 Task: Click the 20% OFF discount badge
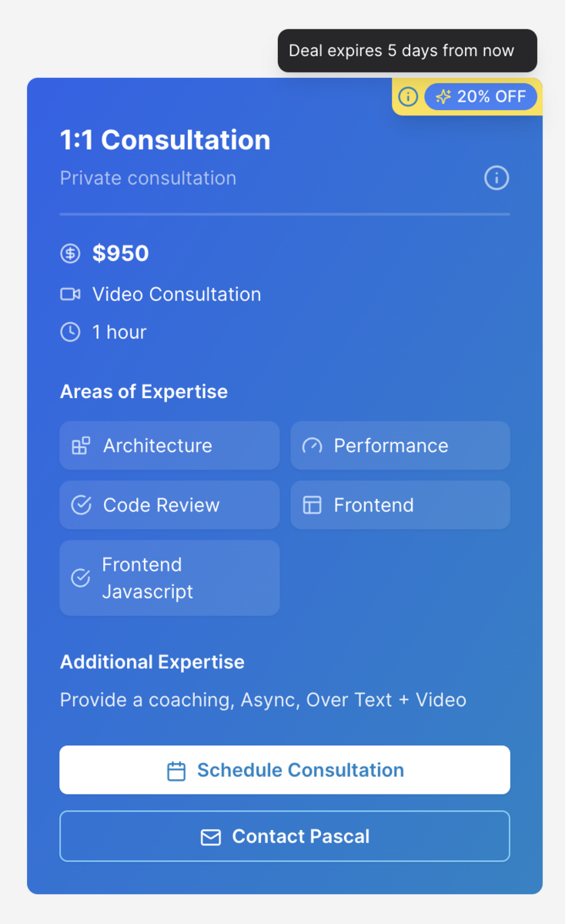[x=481, y=96]
